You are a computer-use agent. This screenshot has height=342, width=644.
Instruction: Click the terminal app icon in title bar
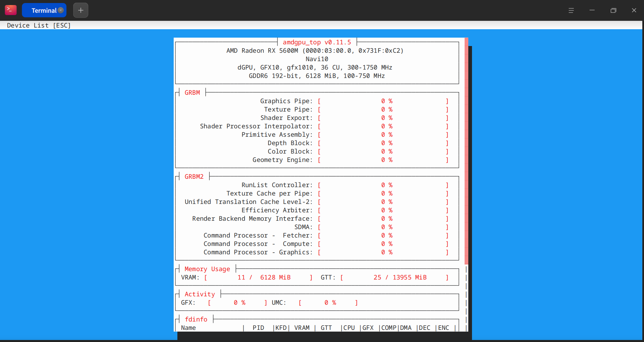pos(11,10)
